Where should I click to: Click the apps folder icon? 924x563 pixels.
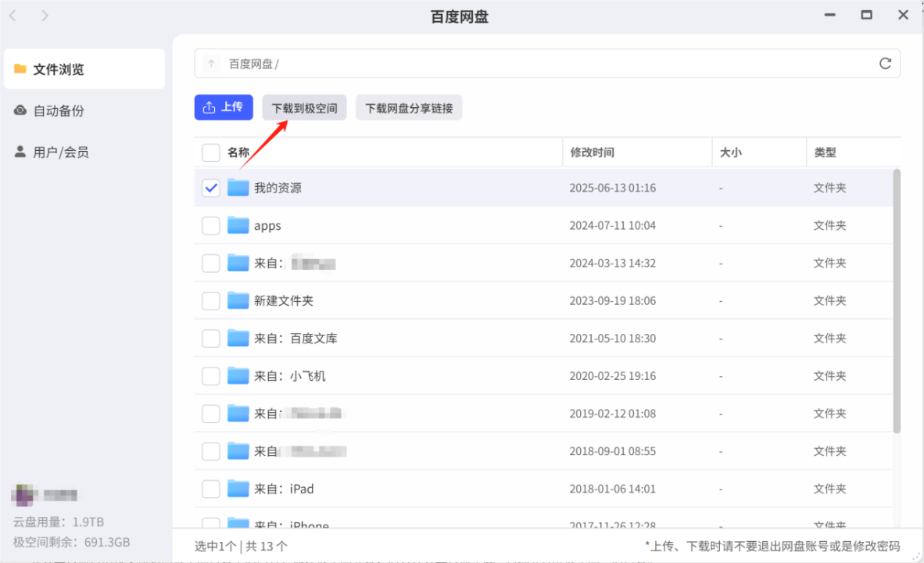[x=238, y=225]
